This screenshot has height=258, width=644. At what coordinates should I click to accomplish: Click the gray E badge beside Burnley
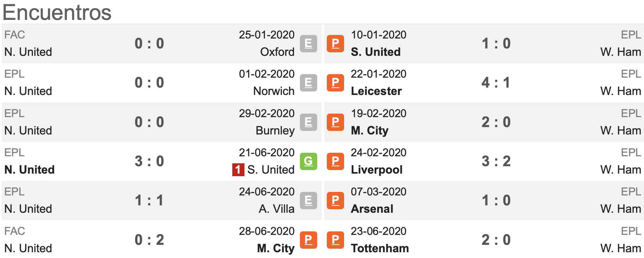coord(308,122)
